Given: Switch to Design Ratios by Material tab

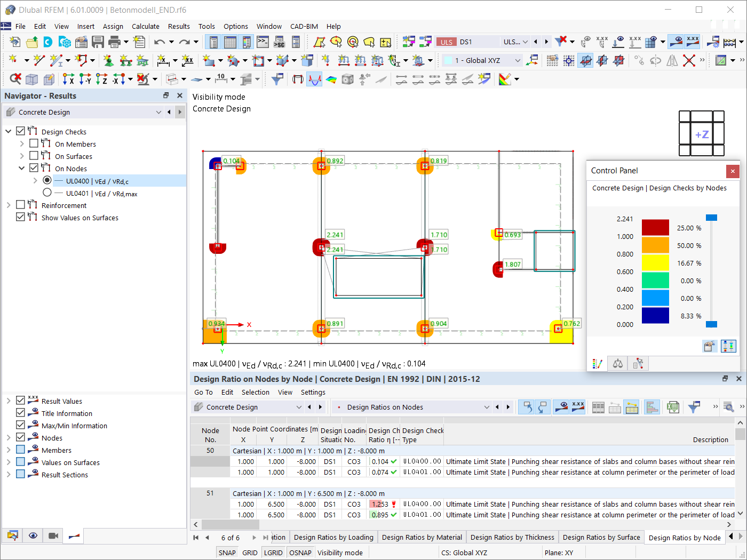Looking at the screenshot, I should coord(422,537).
